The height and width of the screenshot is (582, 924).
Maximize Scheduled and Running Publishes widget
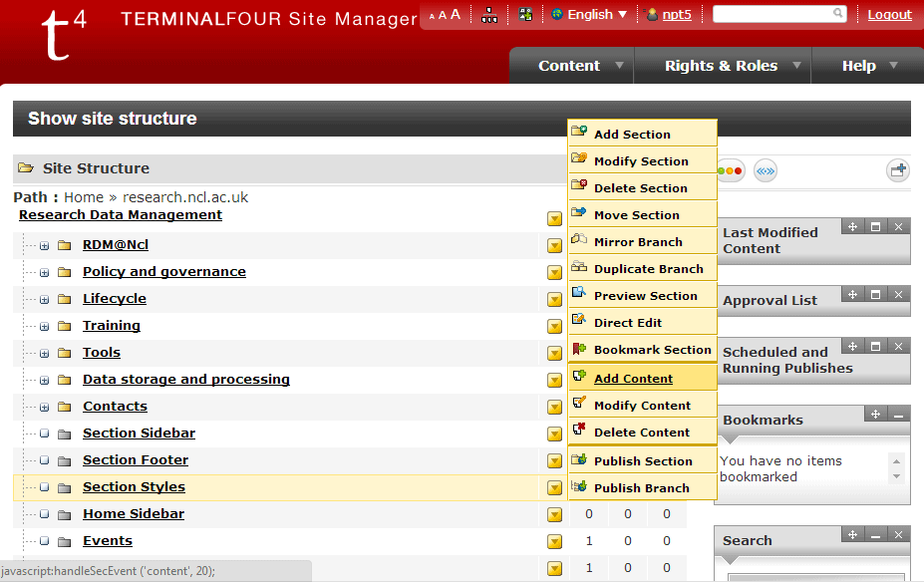click(x=875, y=346)
